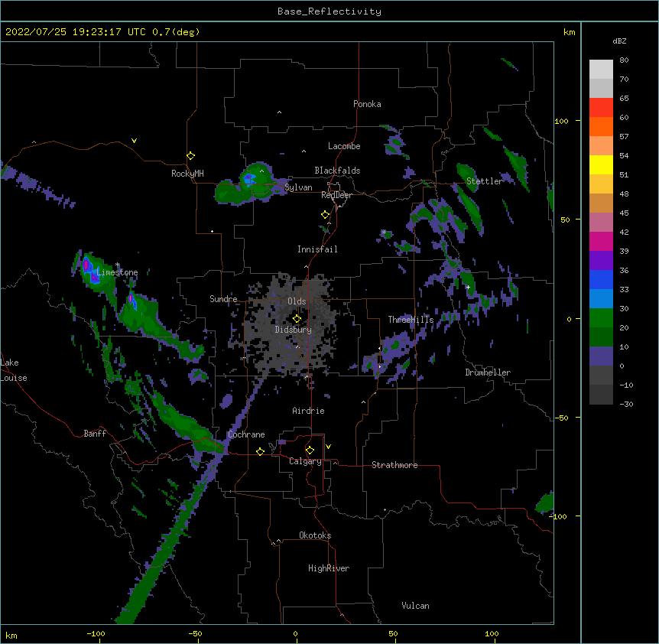659x644 pixels.
Task: Click the yellow diamond radar marker near Olds
Action: [297, 318]
